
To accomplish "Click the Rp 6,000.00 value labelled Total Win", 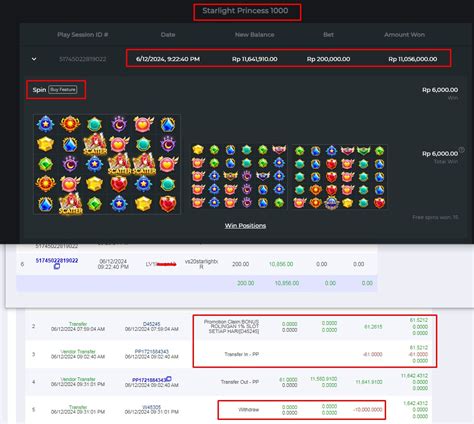I will [440, 154].
